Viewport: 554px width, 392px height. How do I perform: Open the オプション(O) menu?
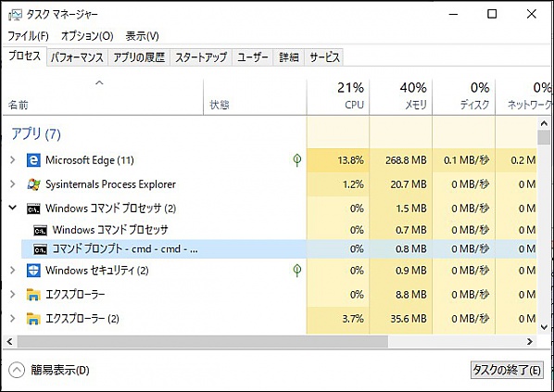[x=87, y=36]
